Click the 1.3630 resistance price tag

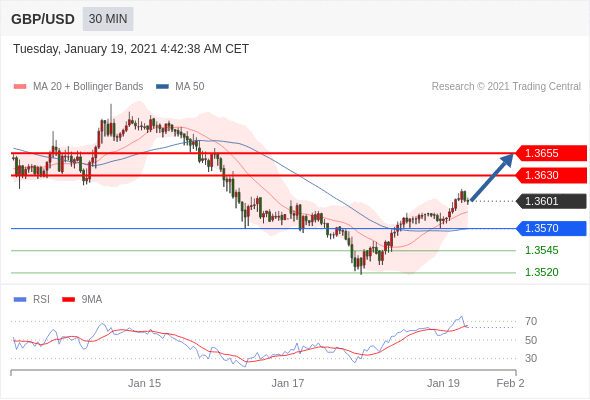point(551,175)
